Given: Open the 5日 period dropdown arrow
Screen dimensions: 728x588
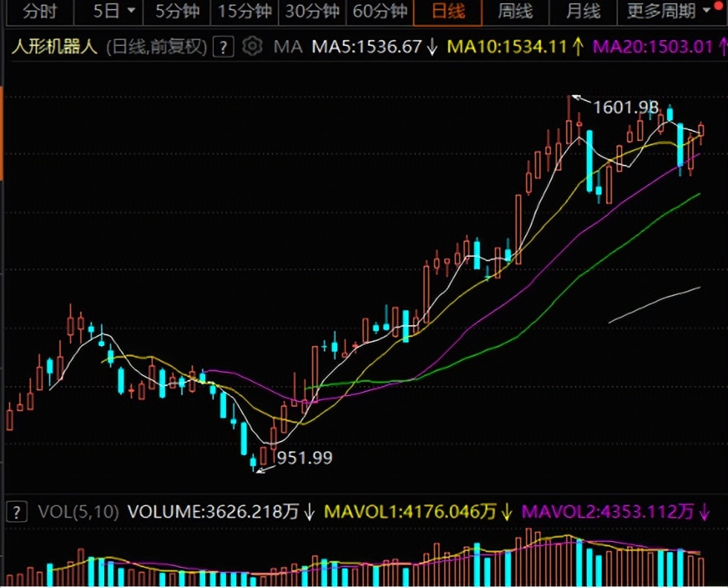Looking at the screenshot, I should 131,10.
